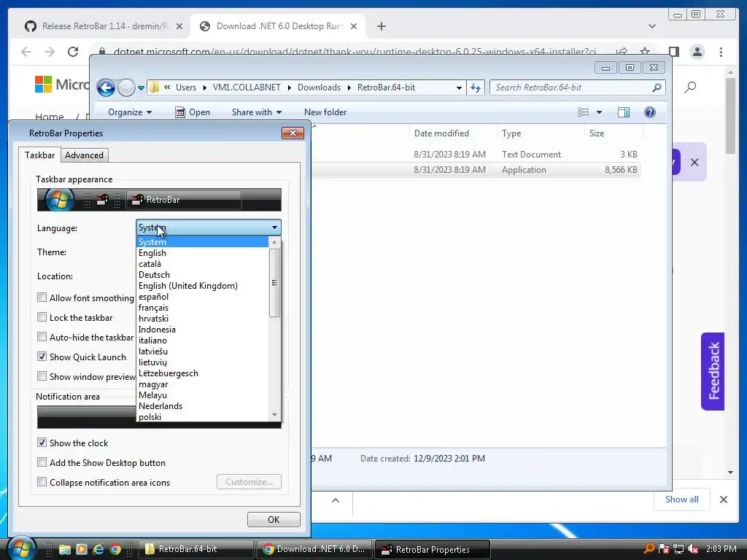Open Chrome three-dot menu
Image resolution: width=747 pixels, height=560 pixels.
(721, 52)
